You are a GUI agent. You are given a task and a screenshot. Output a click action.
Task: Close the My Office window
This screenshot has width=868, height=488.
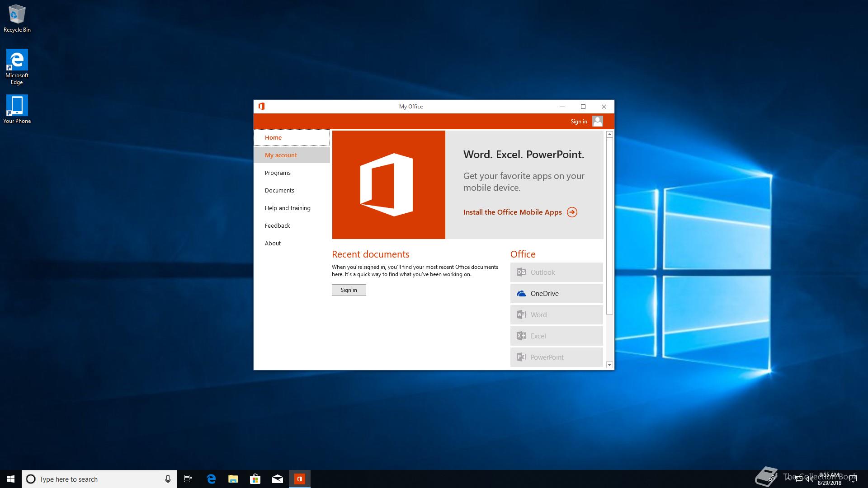click(x=604, y=107)
